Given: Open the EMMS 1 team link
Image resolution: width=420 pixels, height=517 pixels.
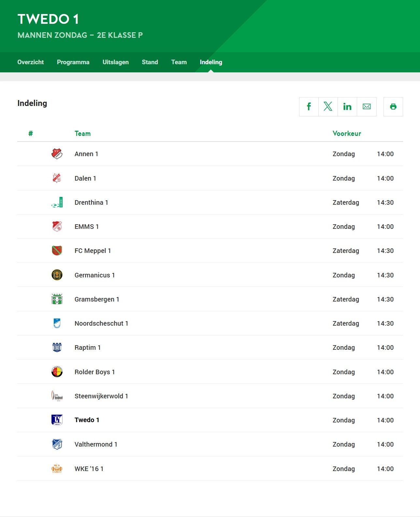Looking at the screenshot, I should [x=87, y=227].
